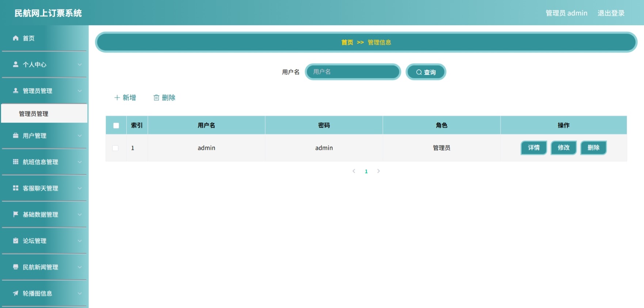This screenshot has height=308, width=644.
Task: Click the trash icon next to 删除 above table
Action: (156, 97)
